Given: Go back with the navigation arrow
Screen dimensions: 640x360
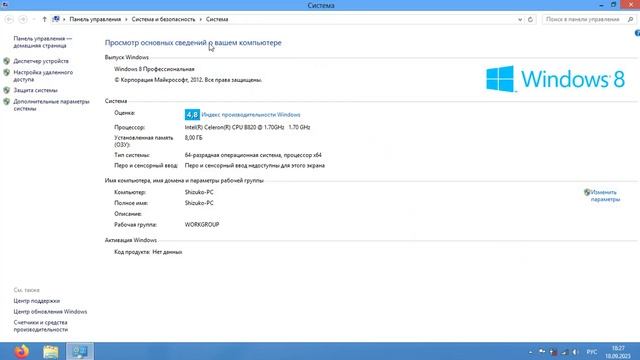Looking at the screenshot, I should [x=9, y=19].
